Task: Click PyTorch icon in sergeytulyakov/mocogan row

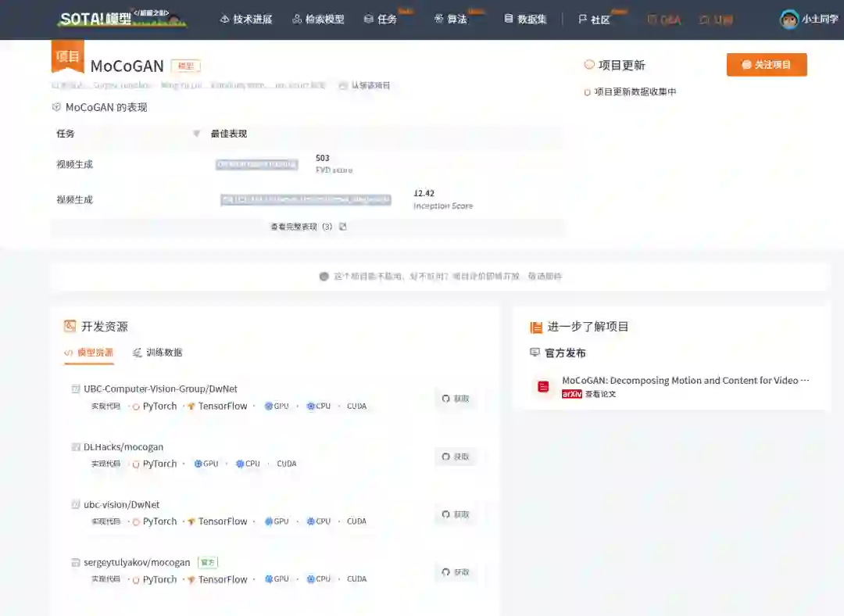Action: pyautogui.click(x=136, y=580)
